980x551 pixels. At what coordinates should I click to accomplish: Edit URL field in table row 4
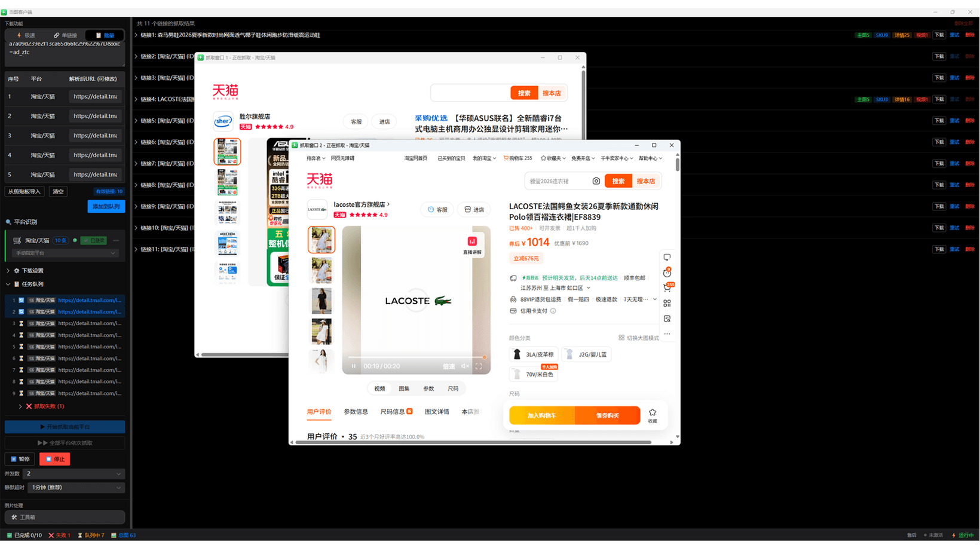point(95,155)
